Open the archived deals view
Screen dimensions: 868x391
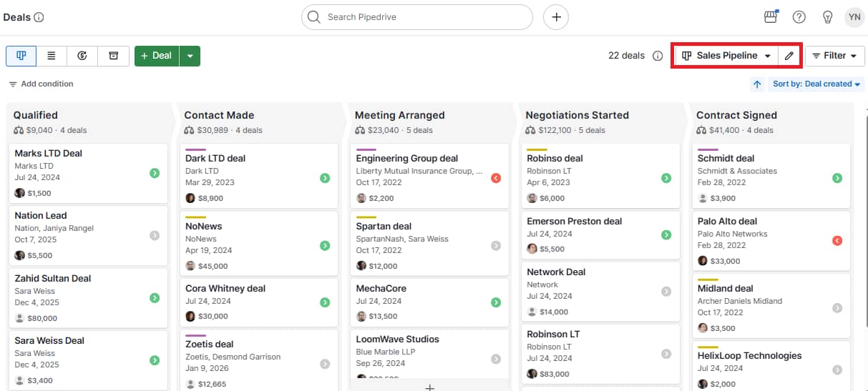(113, 56)
